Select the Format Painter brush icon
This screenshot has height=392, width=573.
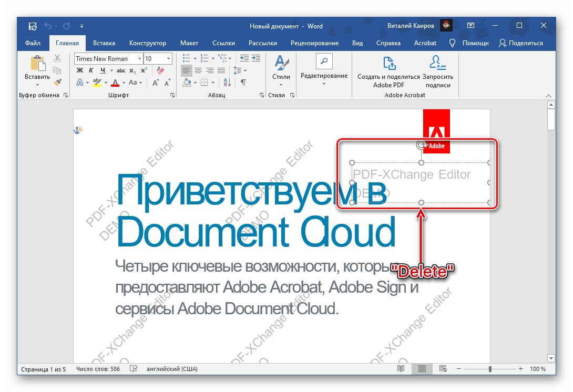coord(57,82)
